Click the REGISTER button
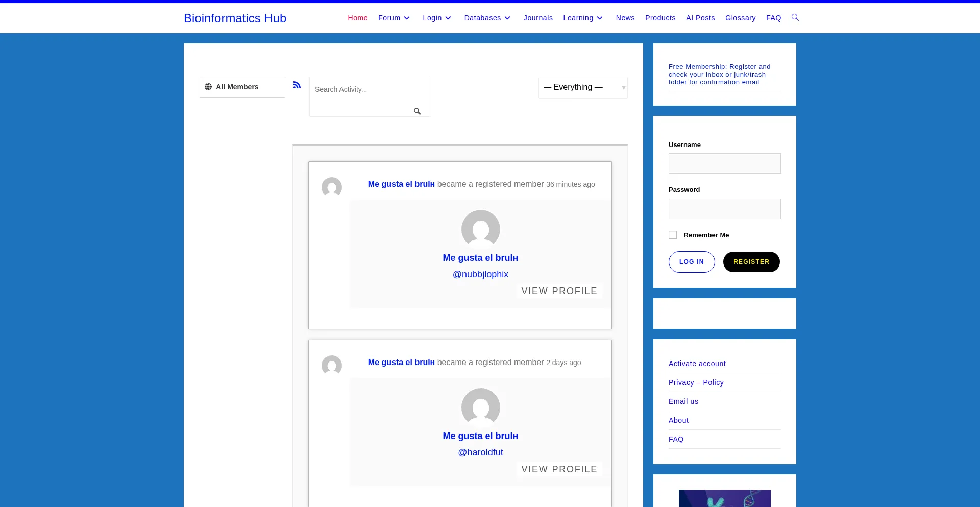This screenshot has width=980, height=507. 751,262
